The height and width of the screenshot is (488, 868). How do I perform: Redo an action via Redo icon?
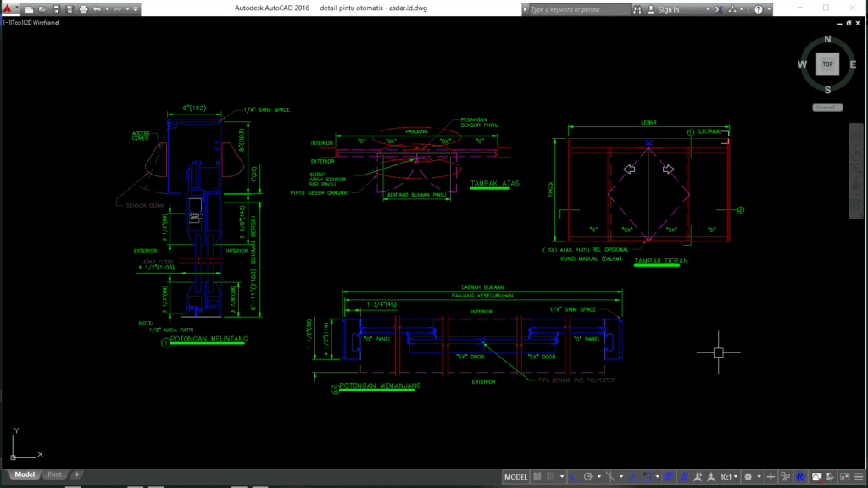[x=118, y=8]
